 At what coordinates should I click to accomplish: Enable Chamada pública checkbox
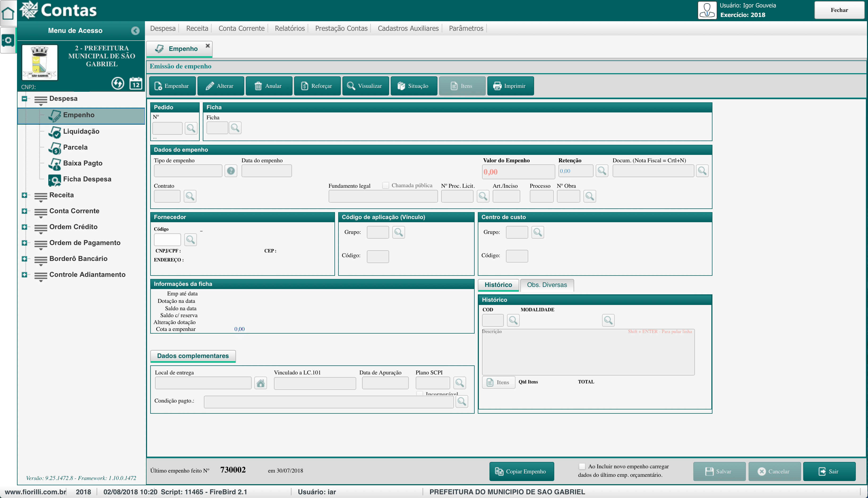(x=386, y=185)
